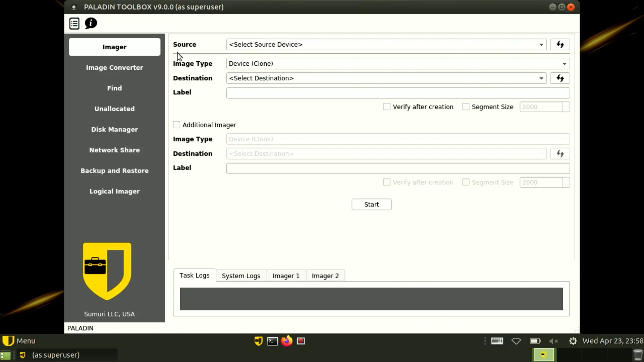Open the info icon in toolbar
The width and height of the screenshot is (644, 362).
pos(91,23)
